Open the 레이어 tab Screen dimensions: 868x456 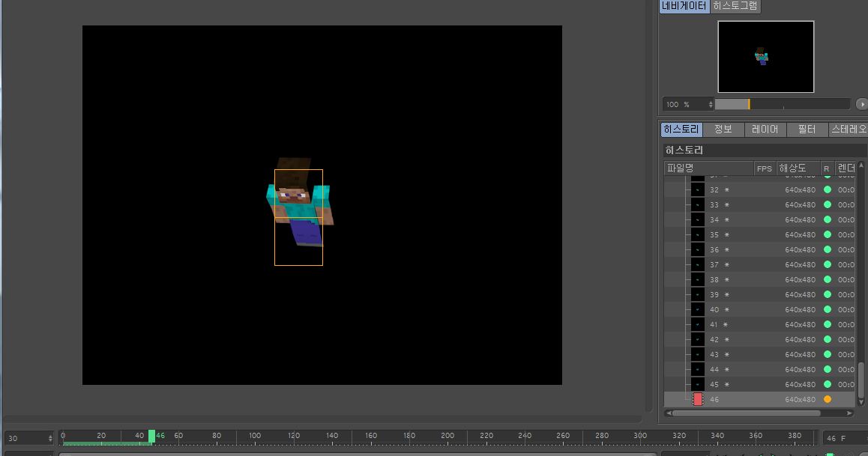(x=765, y=130)
